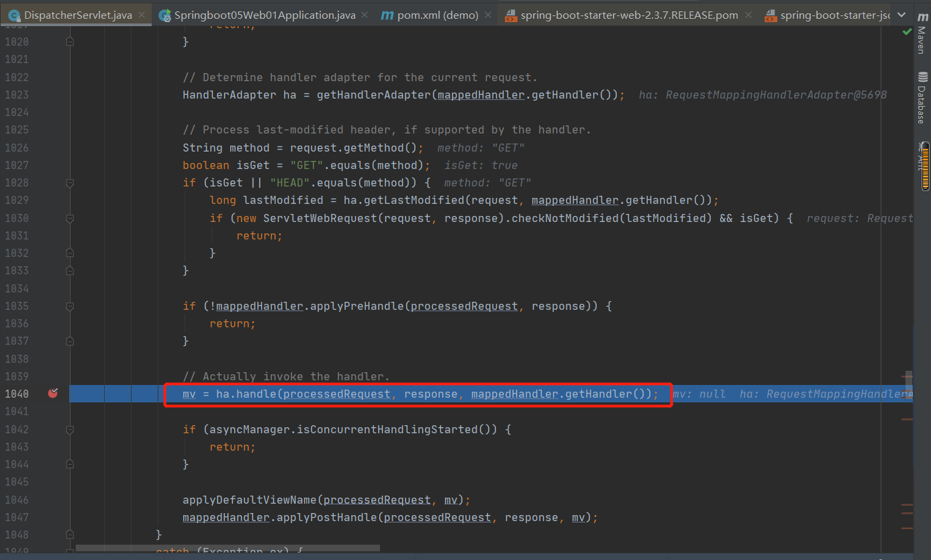Click ha.handle call on line 1040
This screenshot has width=931, height=560.
246,394
